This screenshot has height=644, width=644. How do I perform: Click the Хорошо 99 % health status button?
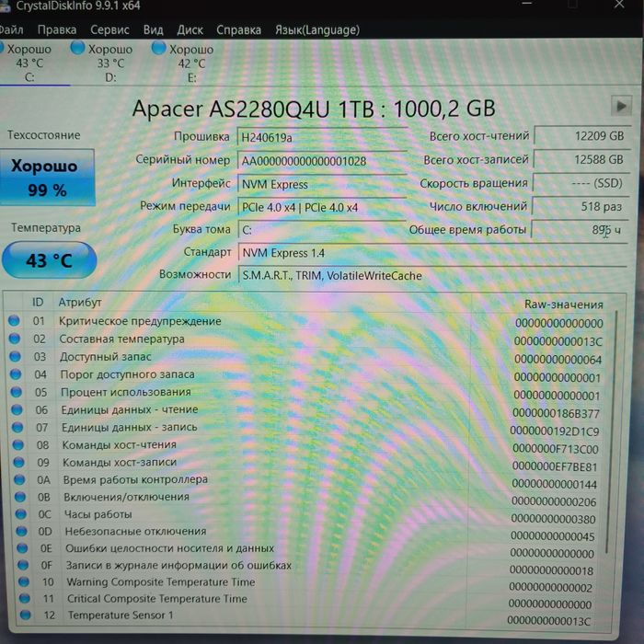point(47,178)
